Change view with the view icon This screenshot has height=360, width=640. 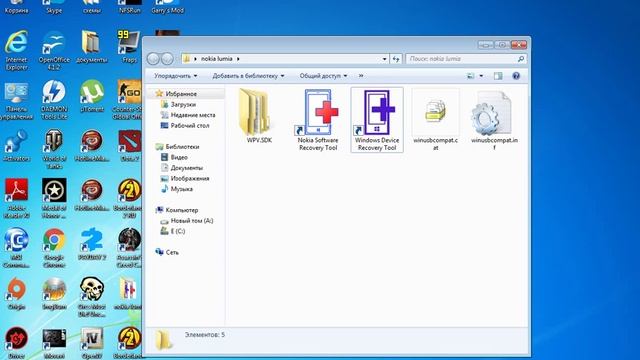tap(471, 76)
